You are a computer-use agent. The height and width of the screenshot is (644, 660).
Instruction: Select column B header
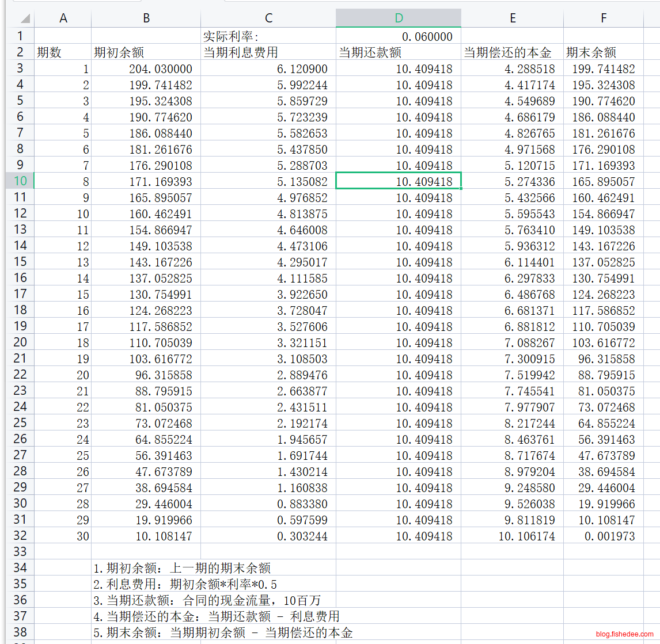[x=146, y=18]
